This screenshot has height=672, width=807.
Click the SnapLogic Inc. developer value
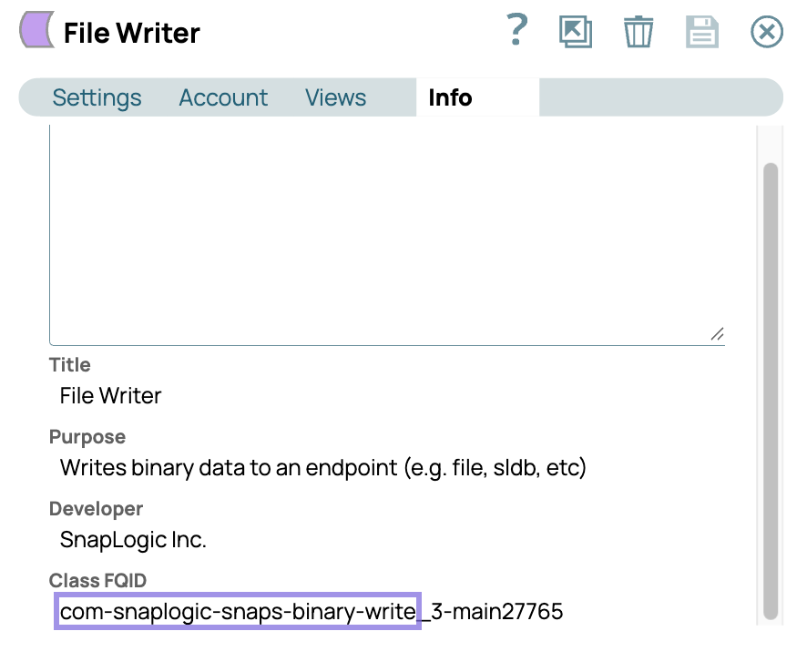coord(133,540)
